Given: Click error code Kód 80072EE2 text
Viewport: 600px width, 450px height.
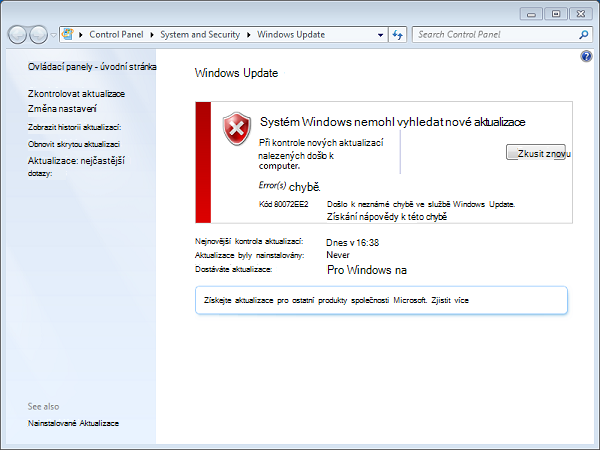Looking at the screenshot, I should tap(284, 204).
